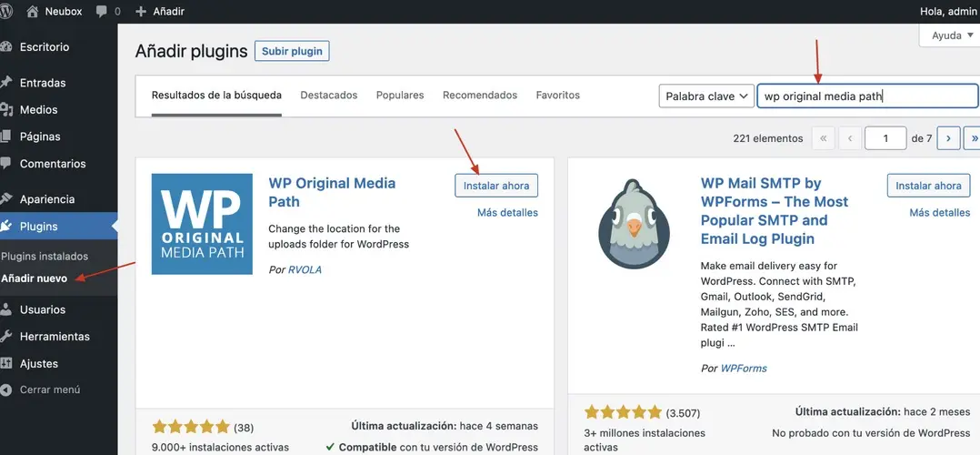Switch to the Favoritos tab

coord(558,96)
